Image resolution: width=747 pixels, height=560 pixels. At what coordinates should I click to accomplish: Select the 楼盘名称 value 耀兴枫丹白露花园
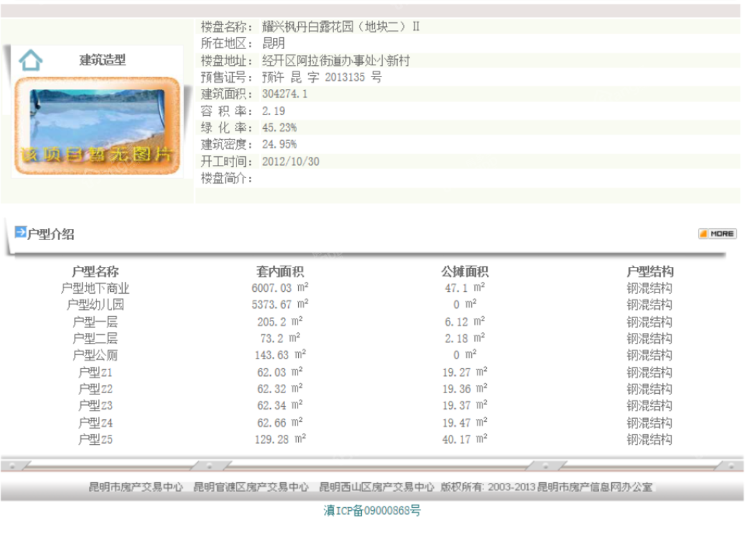coord(341,27)
